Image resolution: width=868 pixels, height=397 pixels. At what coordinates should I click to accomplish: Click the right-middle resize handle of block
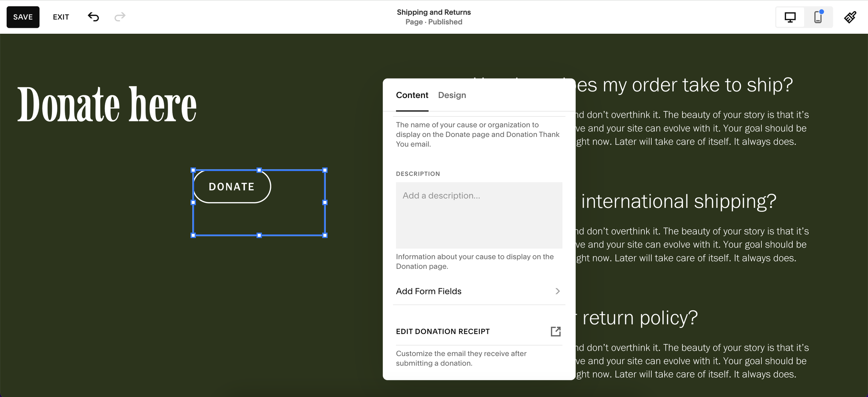click(325, 202)
